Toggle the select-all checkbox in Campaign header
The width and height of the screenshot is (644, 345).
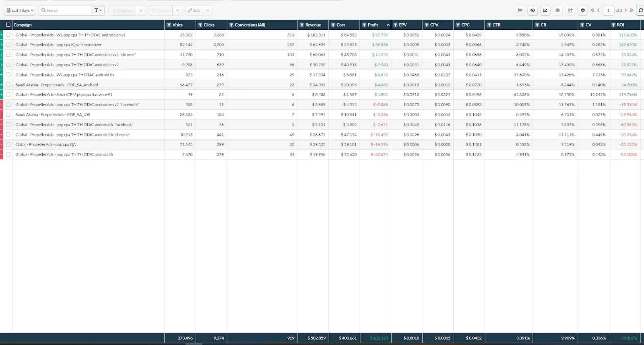click(8, 25)
